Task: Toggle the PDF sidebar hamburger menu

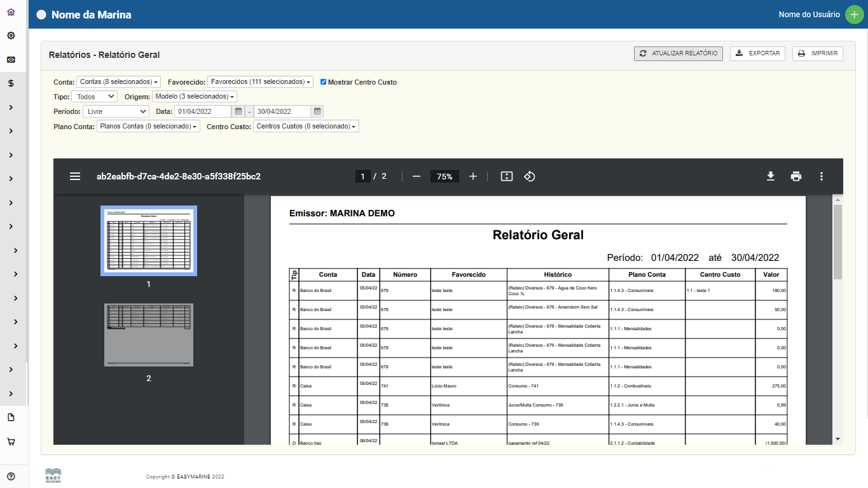Action: point(75,176)
